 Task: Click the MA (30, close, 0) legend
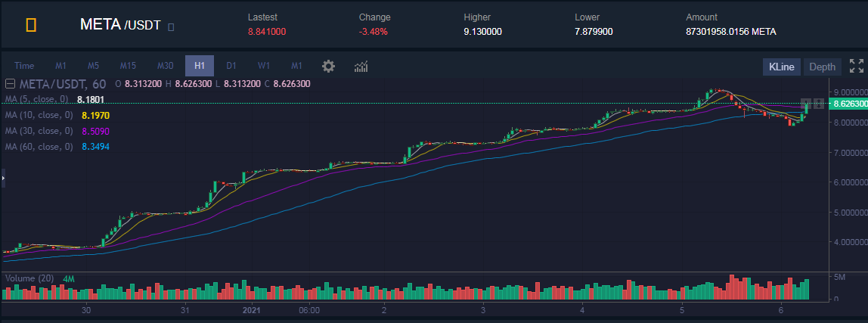pos(39,131)
